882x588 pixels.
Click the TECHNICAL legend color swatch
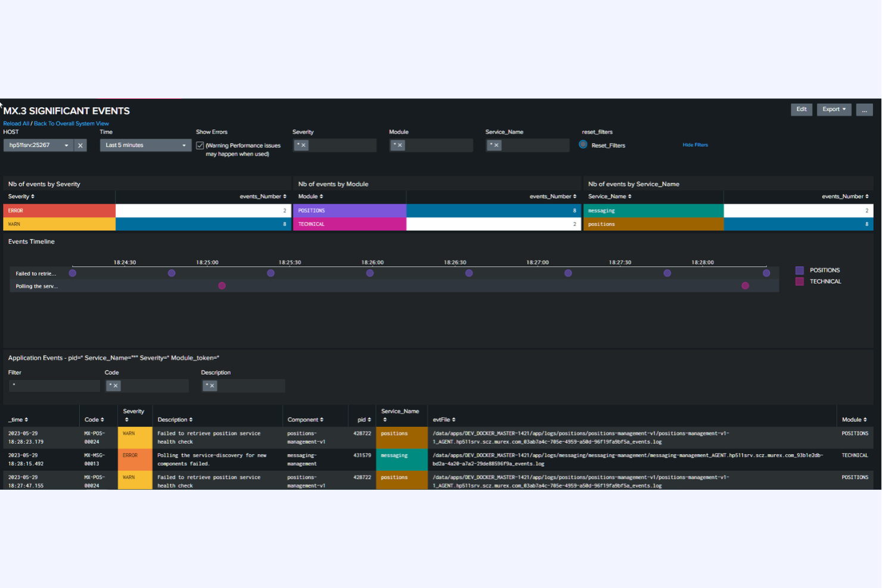click(800, 282)
